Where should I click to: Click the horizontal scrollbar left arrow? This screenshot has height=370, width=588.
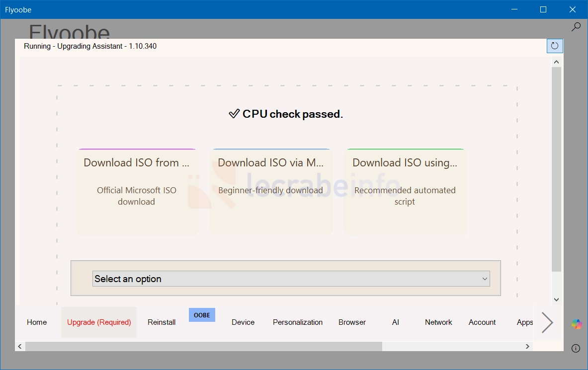tap(20, 346)
